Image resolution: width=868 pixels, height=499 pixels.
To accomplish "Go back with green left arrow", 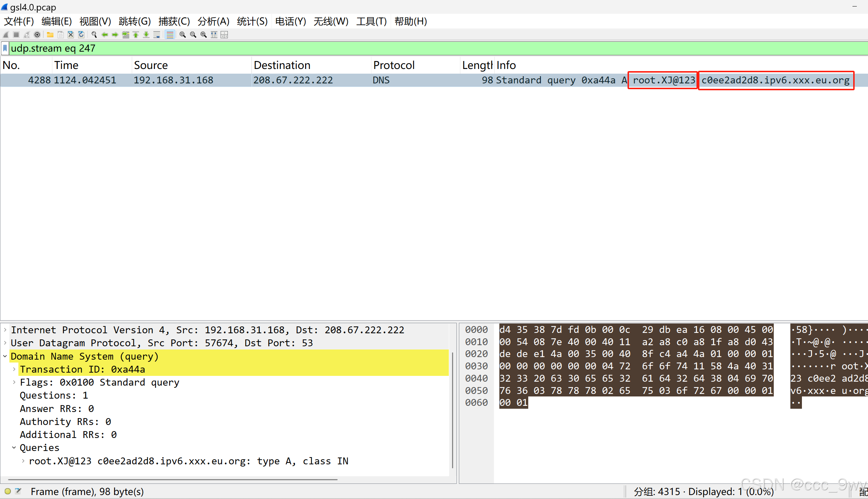I will 105,35.
